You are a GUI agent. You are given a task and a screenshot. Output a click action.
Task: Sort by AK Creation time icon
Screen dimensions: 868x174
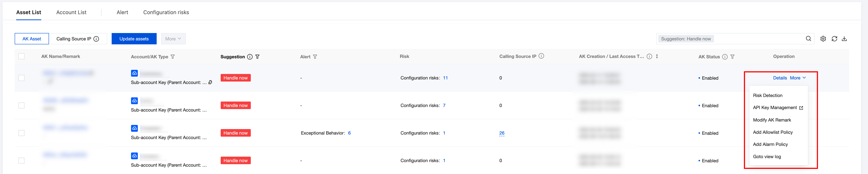(657, 56)
